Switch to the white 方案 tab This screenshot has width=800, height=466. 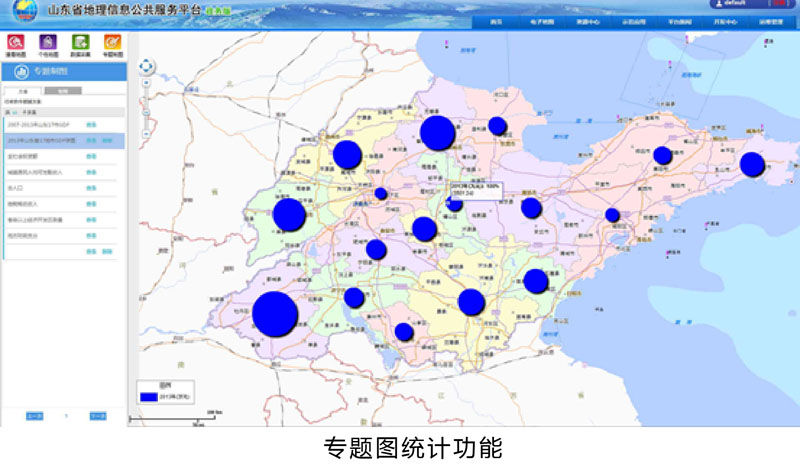tap(23, 91)
